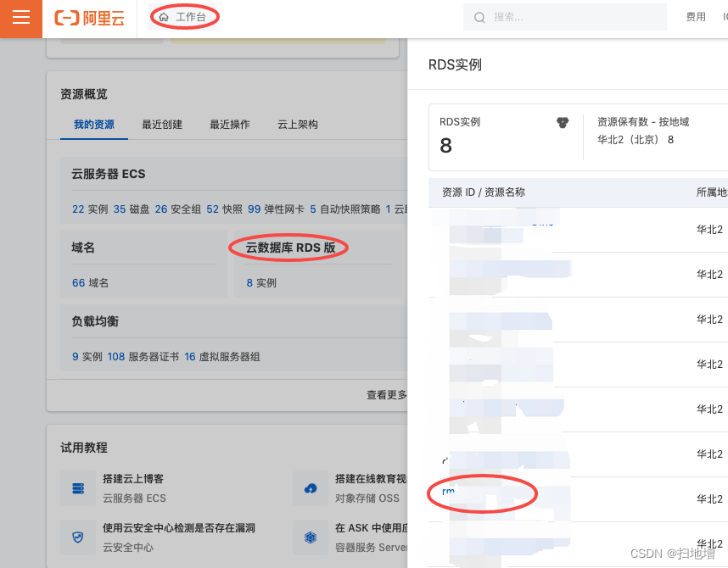Click the search magnifier icon
This screenshot has height=568, width=728.
point(479,18)
